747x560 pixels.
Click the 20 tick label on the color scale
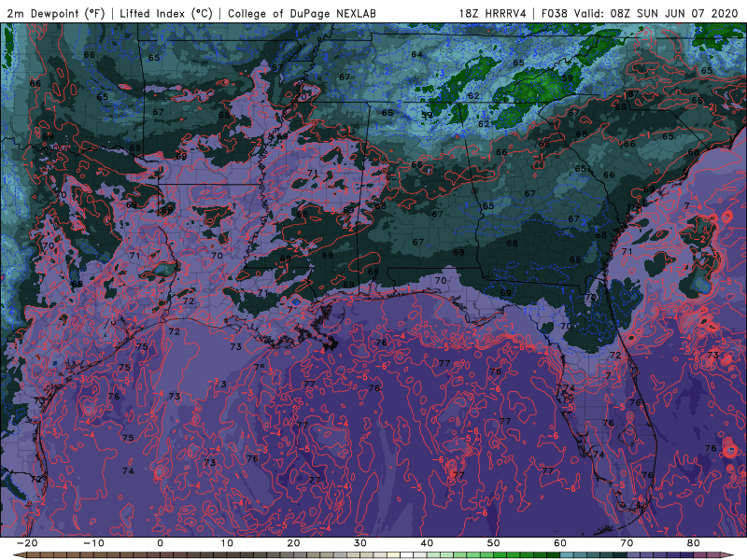point(293,543)
